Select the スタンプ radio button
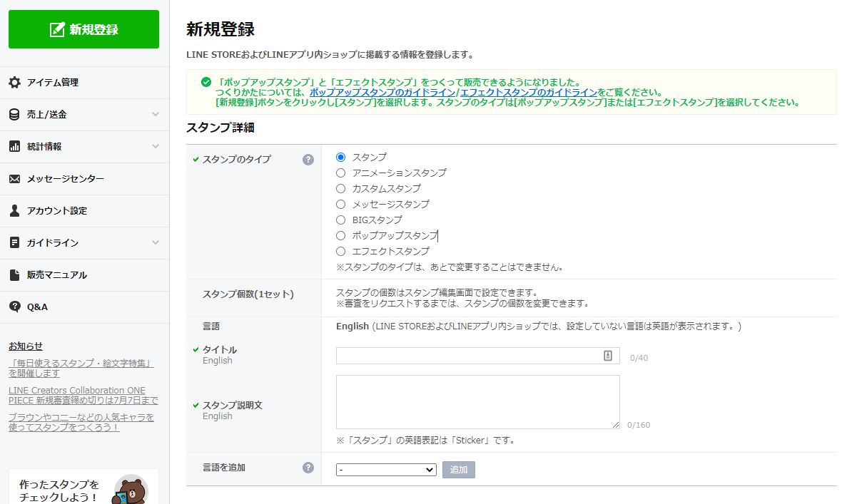The width and height of the screenshot is (852, 504). pyautogui.click(x=340, y=158)
